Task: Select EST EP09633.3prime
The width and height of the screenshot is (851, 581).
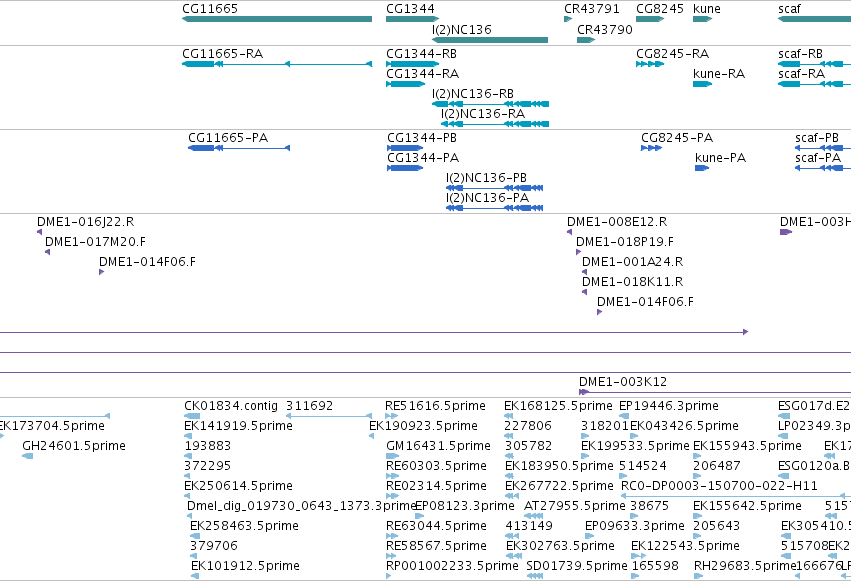Action: click(634, 526)
